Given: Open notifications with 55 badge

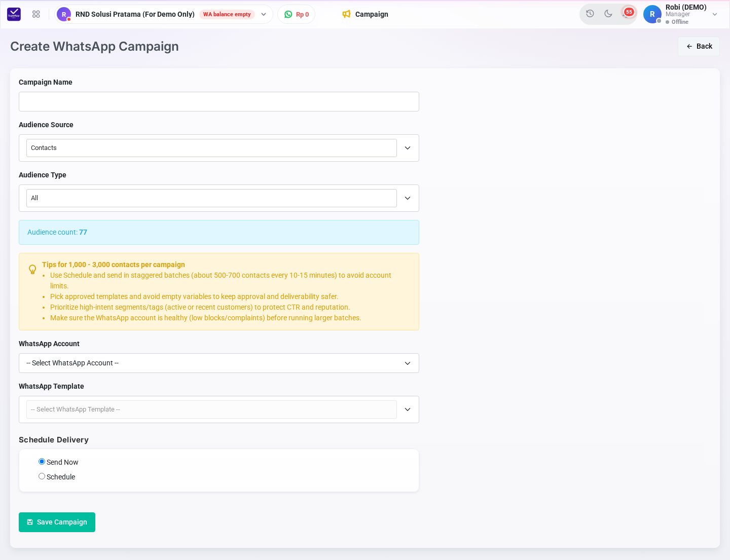Looking at the screenshot, I should [629, 13].
